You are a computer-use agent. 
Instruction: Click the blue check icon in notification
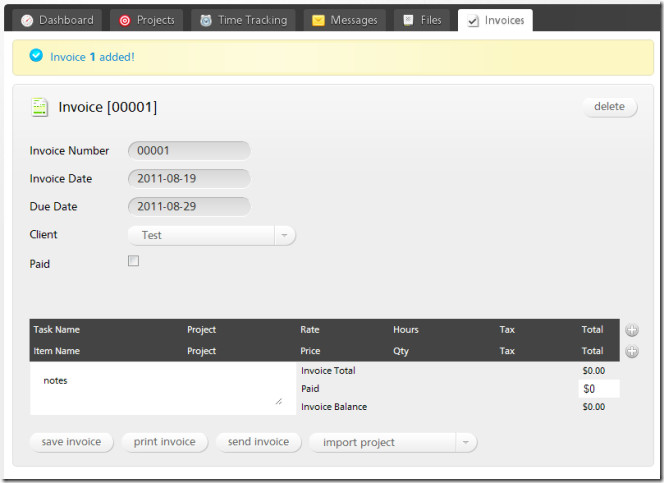(36, 55)
